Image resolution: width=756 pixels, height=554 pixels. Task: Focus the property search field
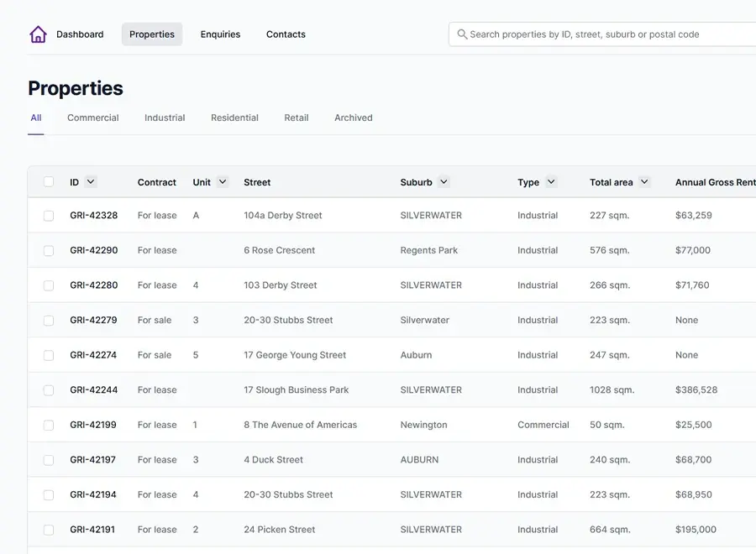click(x=605, y=34)
